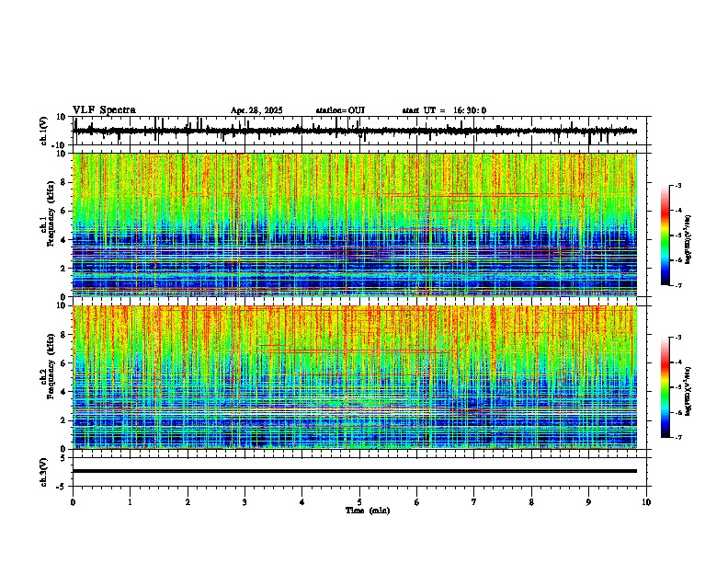
Task: Click the flat black ch.3 trace line
Action: pyautogui.click(x=355, y=471)
